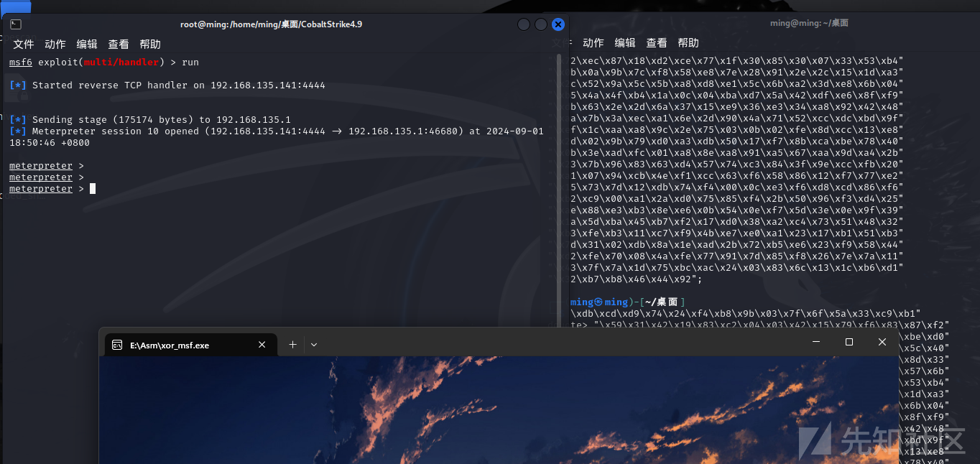
Task: Close the xor_msf.exe tab
Action: (x=262, y=345)
